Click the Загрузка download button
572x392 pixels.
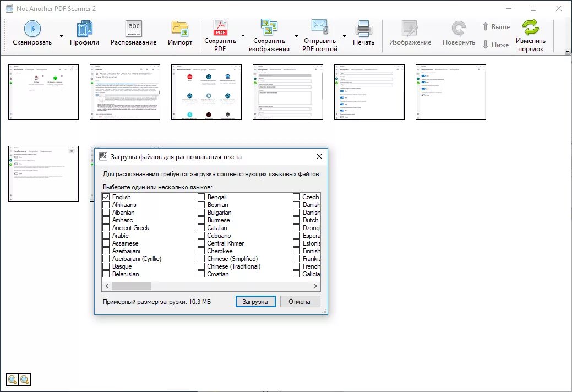pyautogui.click(x=255, y=302)
